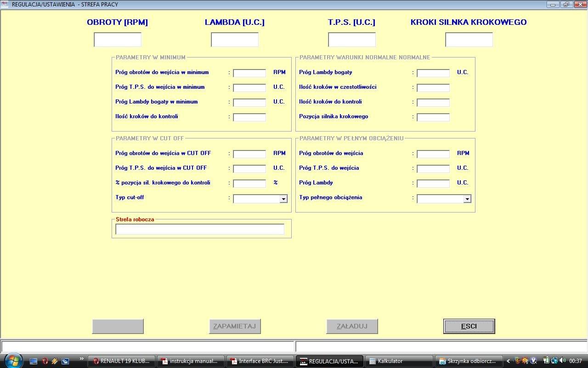The image size is (588, 368).
Task: Show hidden tray icons with the arrow
Action: coord(508,361)
